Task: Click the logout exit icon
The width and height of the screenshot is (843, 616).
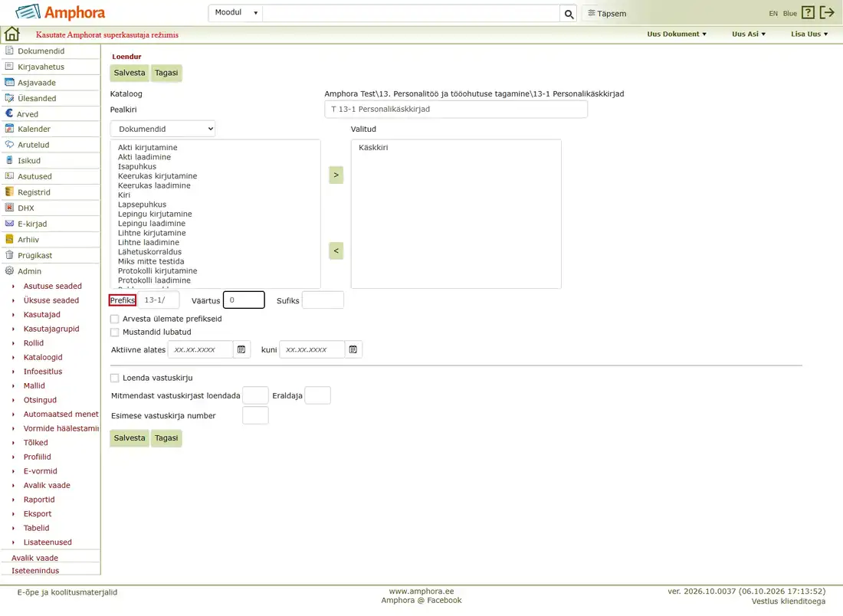Action: (827, 13)
